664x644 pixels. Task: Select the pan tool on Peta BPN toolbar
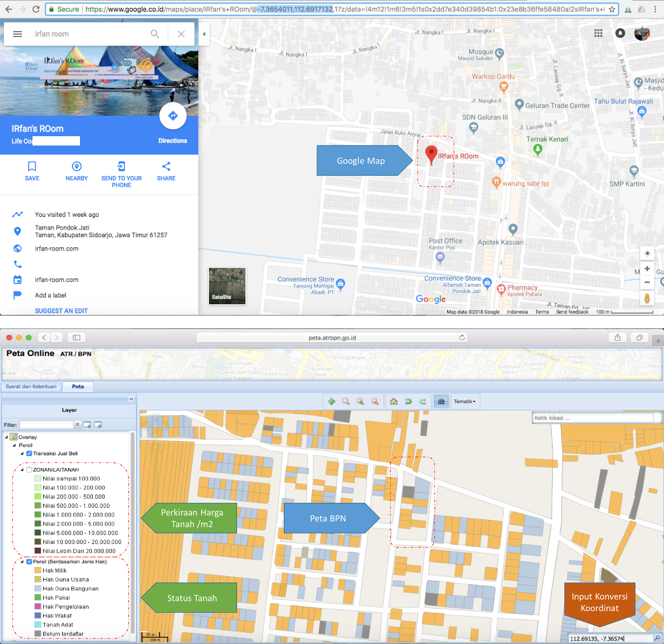332,402
